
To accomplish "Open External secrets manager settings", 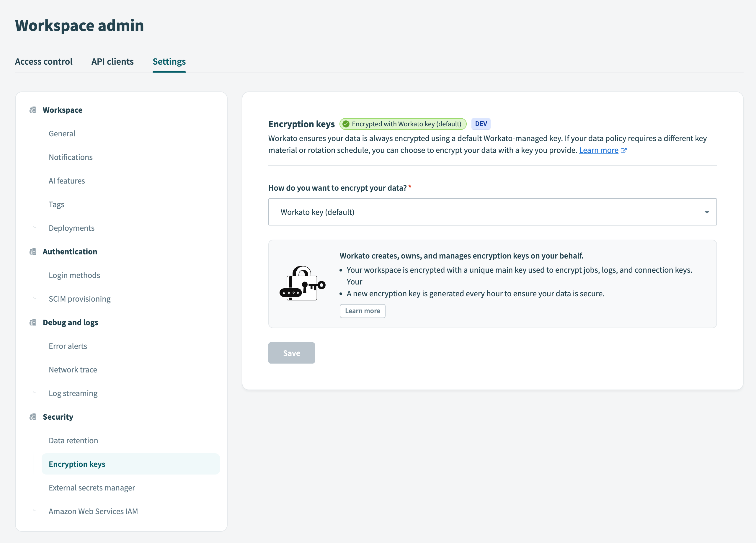I will pyautogui.click(x=92, y=488).
